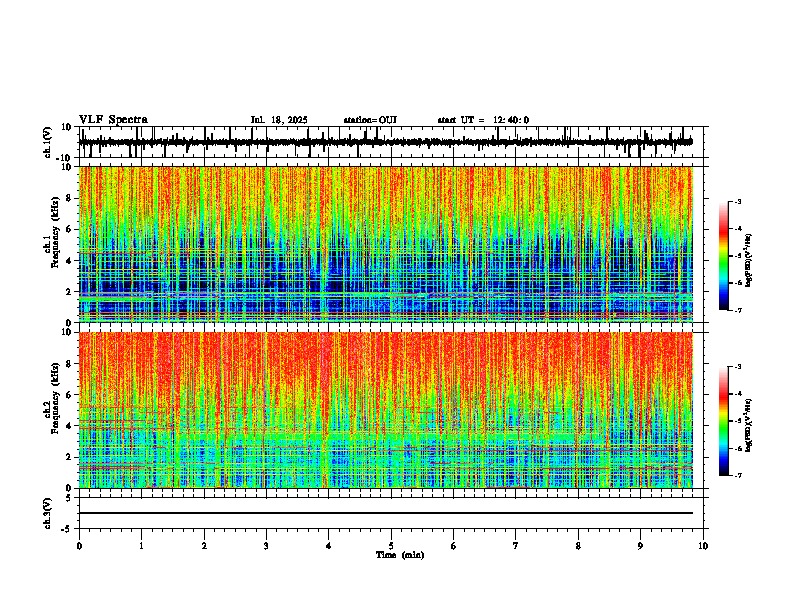Click the "-7" label on ch.2 color bar
This screenshot has width=792, height=612.
click(x=737, y=475)
